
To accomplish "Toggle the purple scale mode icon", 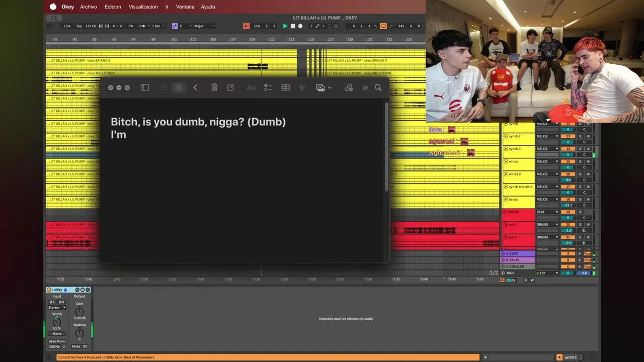I will (175, 26).
